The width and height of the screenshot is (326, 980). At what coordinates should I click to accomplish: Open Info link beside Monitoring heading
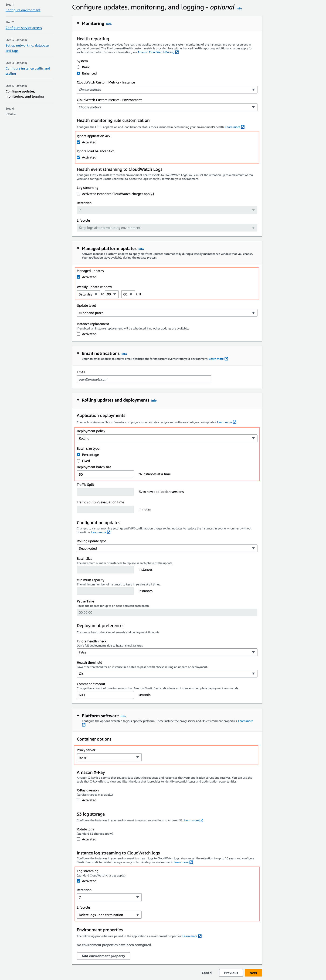(109, 24)
